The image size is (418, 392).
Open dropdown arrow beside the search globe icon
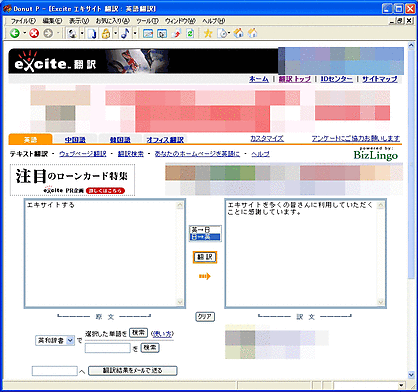(81, 34)
